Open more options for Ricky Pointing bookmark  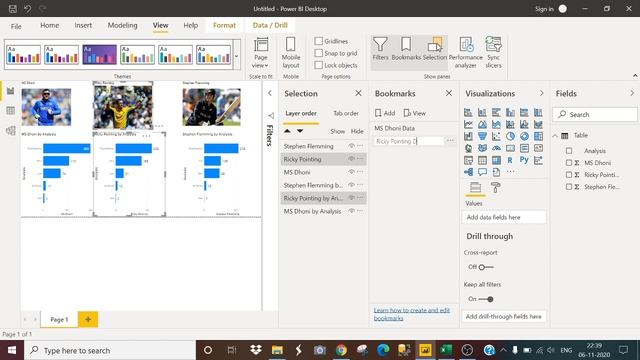click(450, 141)
